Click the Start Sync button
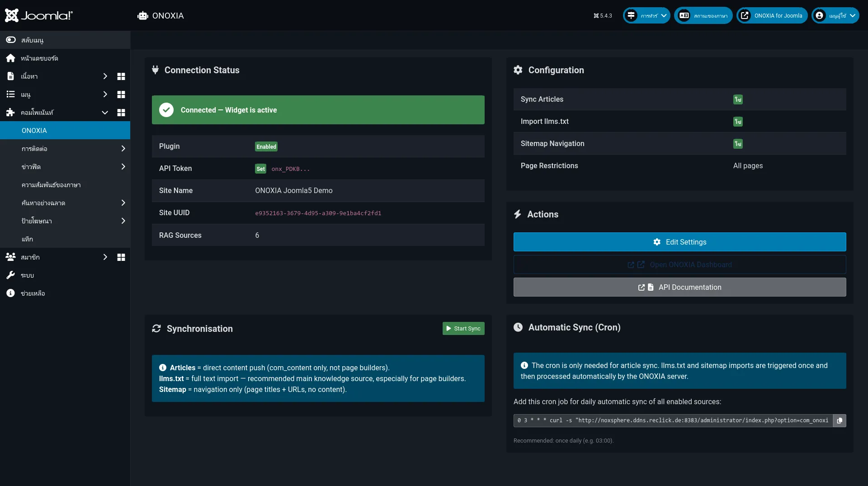The height and width of the screenshot is (486, 868). [463, 328]
